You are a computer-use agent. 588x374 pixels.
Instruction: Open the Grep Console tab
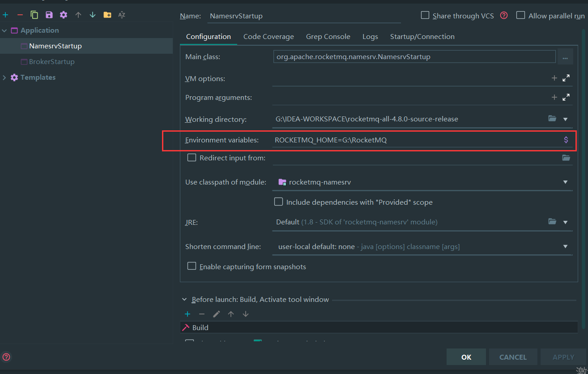tap(328, 37)
